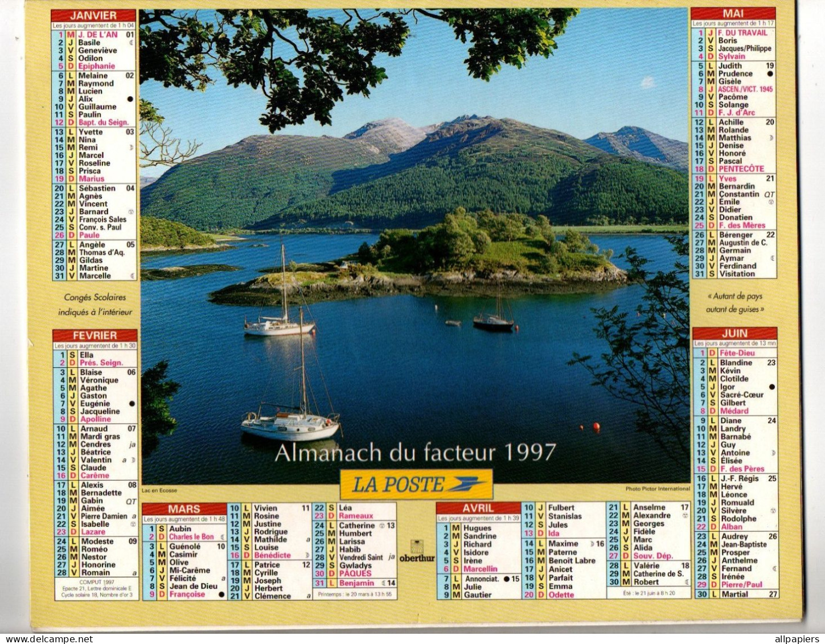Click the credit 'Photo Pictor International'
825x644 pixels.
658,489
